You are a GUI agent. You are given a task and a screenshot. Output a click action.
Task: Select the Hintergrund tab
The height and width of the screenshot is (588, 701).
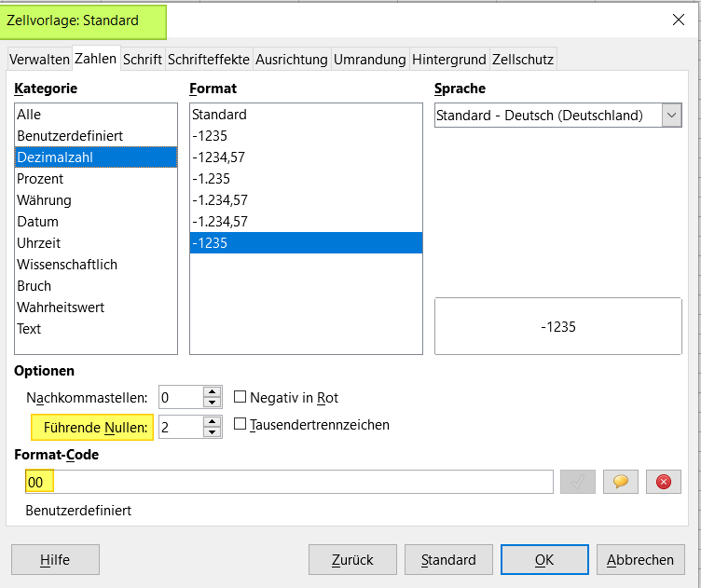(449, 60)
